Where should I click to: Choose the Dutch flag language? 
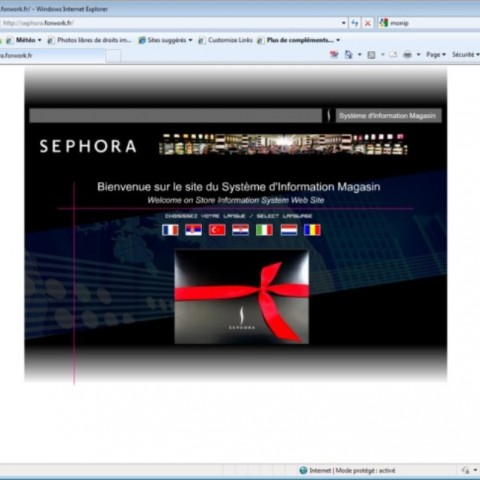[289, 230]
